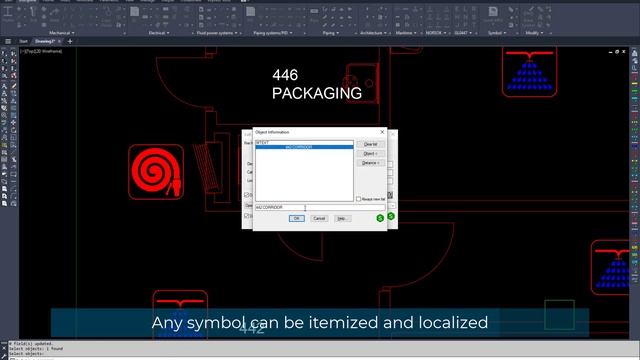Switch to the Start tab
640x360 pixels.
(23, 41)
